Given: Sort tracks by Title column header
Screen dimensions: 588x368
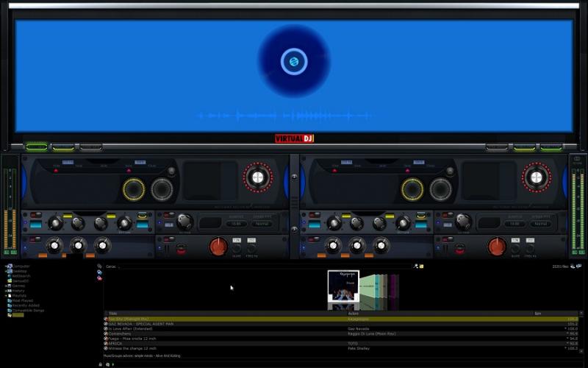Looking at the screenshot, I should (x=226, y=314).
